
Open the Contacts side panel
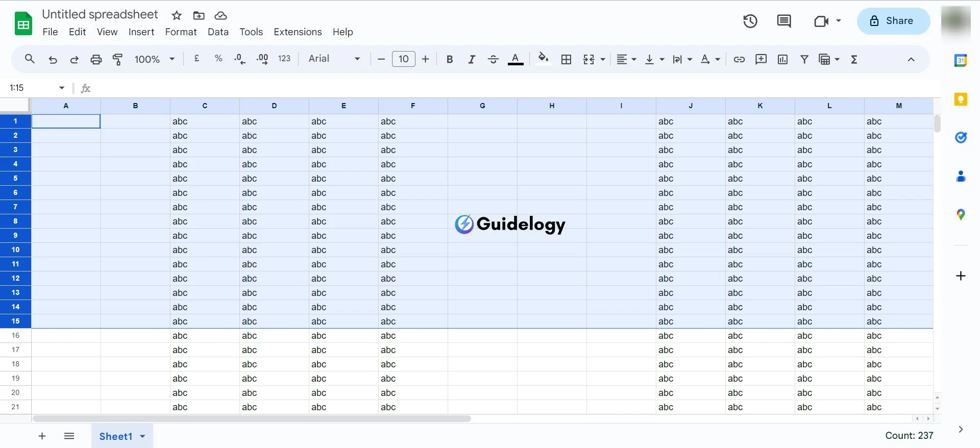tap(961, 176)
